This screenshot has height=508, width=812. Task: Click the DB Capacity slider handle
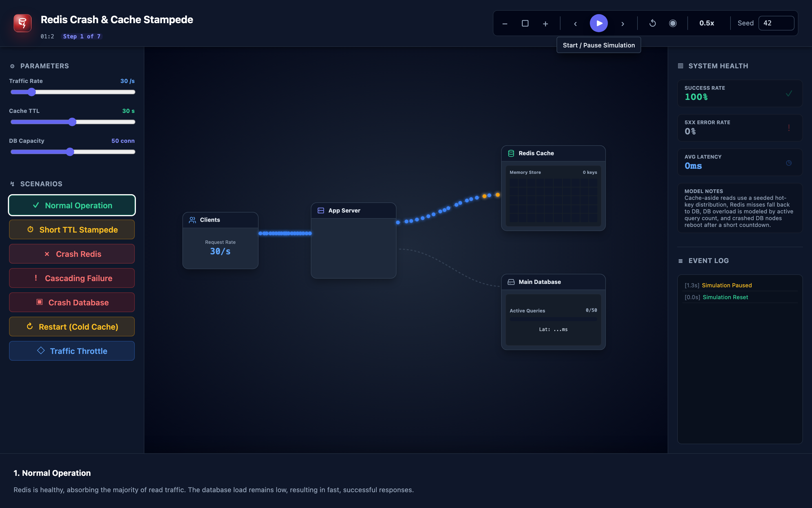coord(70,152)
